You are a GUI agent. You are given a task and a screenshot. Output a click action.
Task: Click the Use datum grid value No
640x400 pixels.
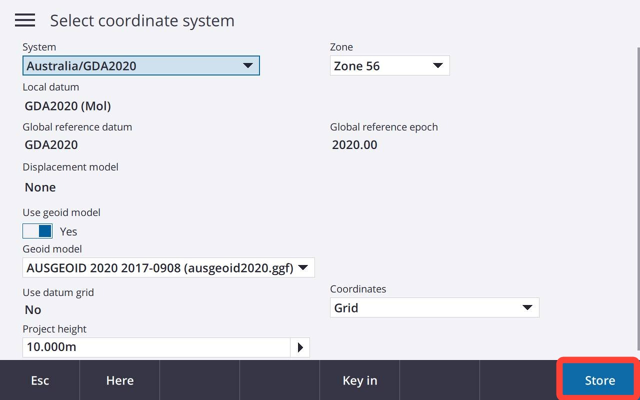point(33,310)
